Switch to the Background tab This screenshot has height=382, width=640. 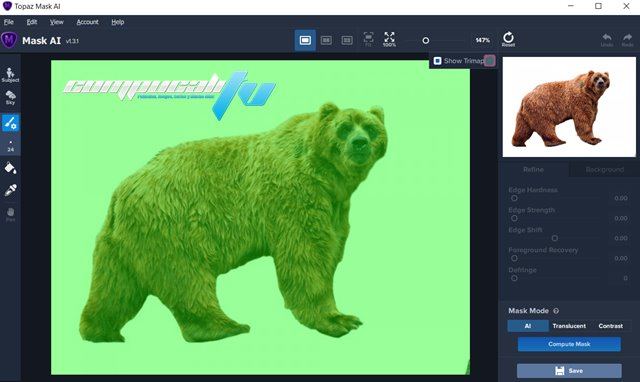tap(604, 169)
